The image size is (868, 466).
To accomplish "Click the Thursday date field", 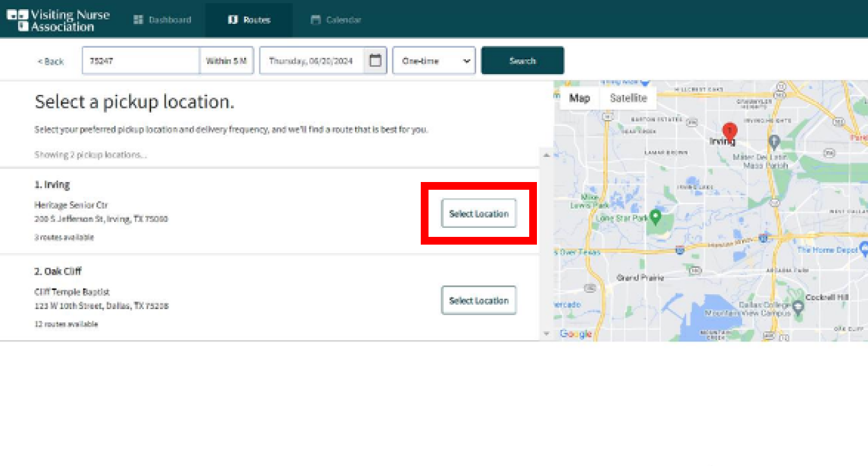I will click(311, 61).
